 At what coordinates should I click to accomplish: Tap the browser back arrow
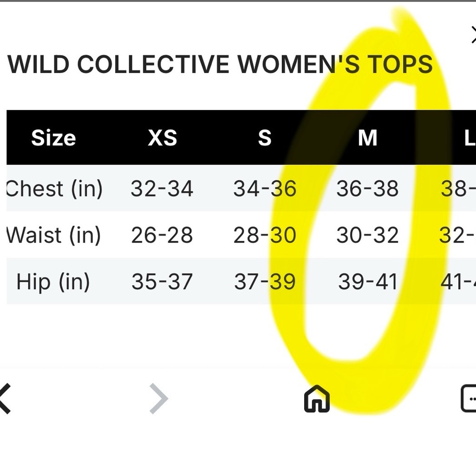(x=5, y=398)
